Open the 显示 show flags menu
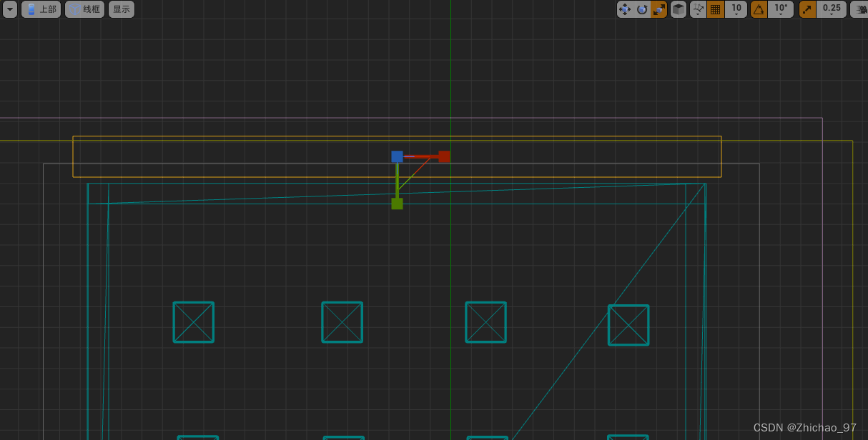Image resolution: width=868 pixels, height=440 pixels. tap(122, 9)
